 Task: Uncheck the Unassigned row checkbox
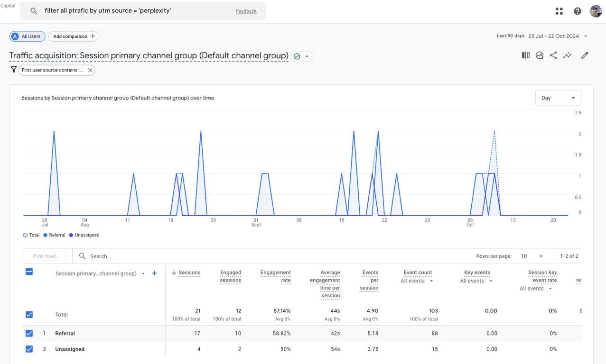click(x=29, y=349)
